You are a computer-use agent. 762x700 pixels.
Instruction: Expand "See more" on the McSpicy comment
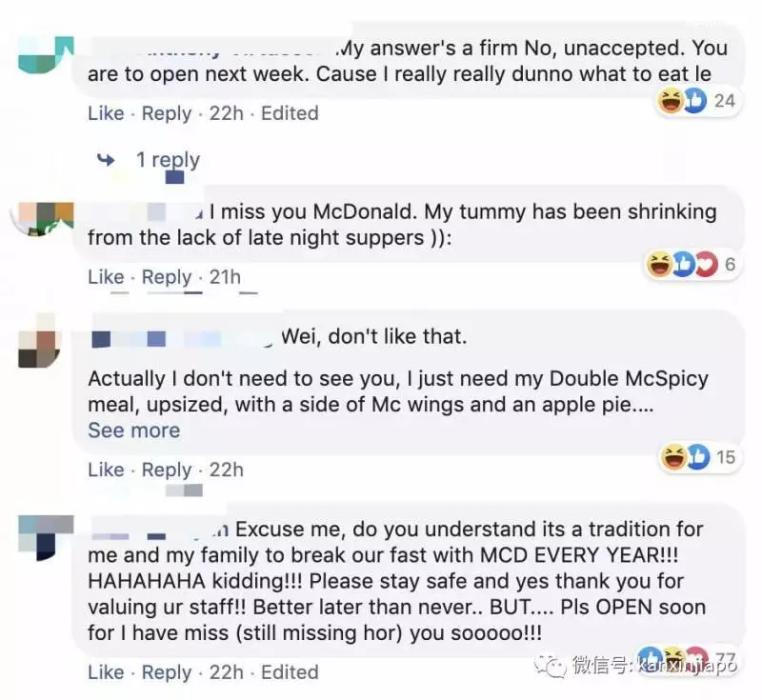[x=134, y=430]
